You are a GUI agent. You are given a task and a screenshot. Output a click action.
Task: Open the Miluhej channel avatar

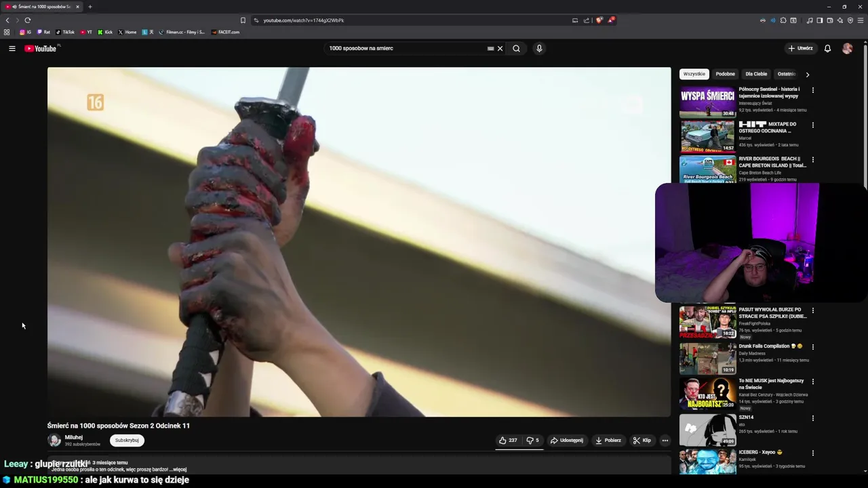pyautogui.click(x=54, y=441)
